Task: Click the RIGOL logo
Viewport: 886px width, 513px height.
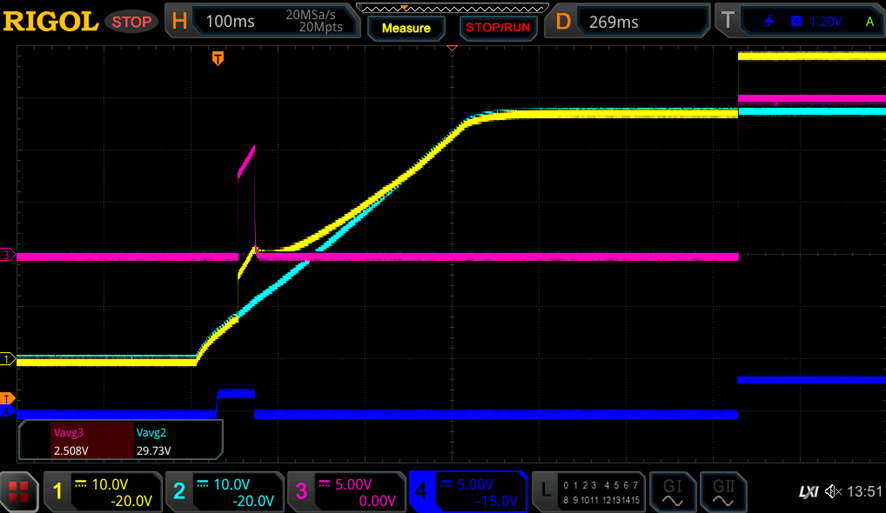Action: pyautogui.click(x=51, y=21)
